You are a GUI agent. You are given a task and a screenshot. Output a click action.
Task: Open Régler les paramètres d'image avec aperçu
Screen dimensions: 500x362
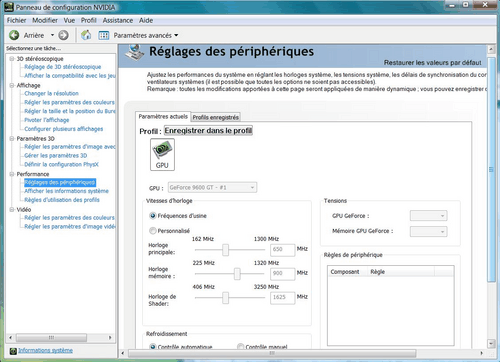(70, 147)
